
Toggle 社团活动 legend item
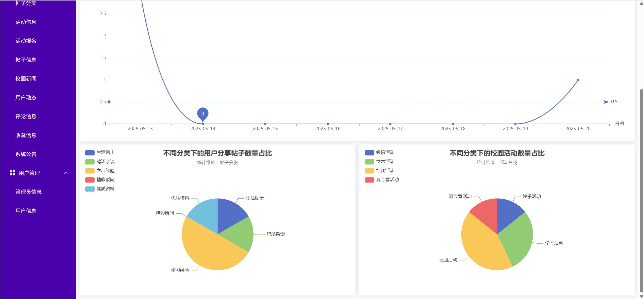385,171
